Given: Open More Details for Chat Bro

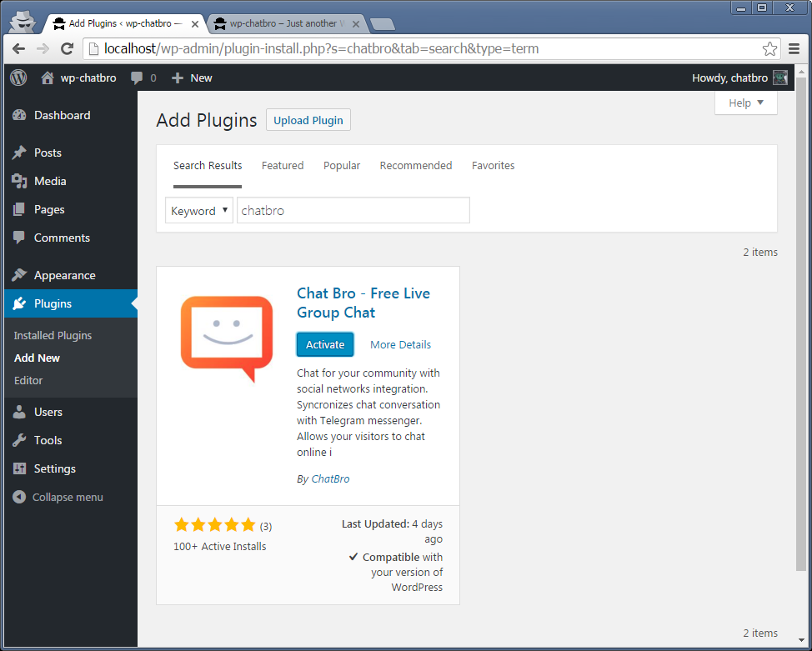Looking at the screenshot, I should (400, 344).
